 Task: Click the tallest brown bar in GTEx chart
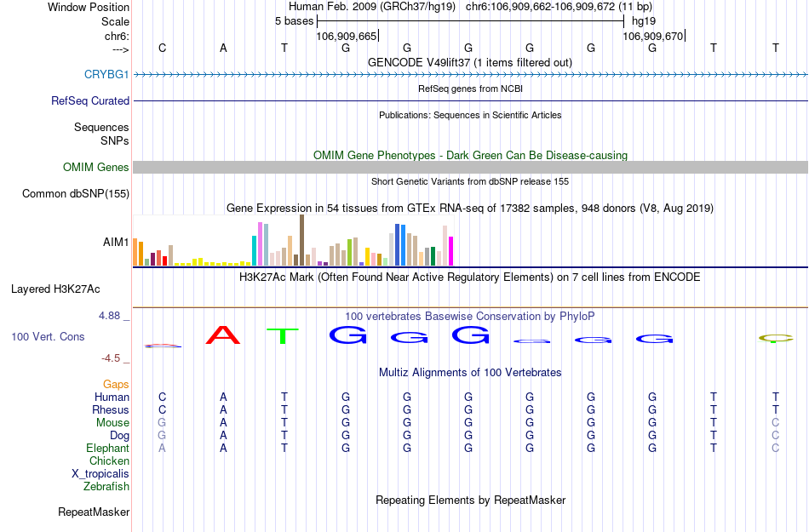tap(301, 240)
